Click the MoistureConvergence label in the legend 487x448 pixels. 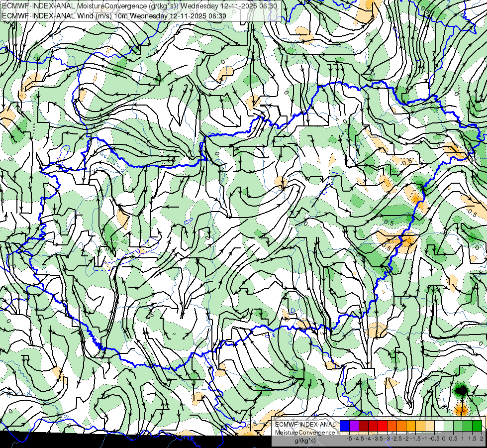(x=305, y=433)
